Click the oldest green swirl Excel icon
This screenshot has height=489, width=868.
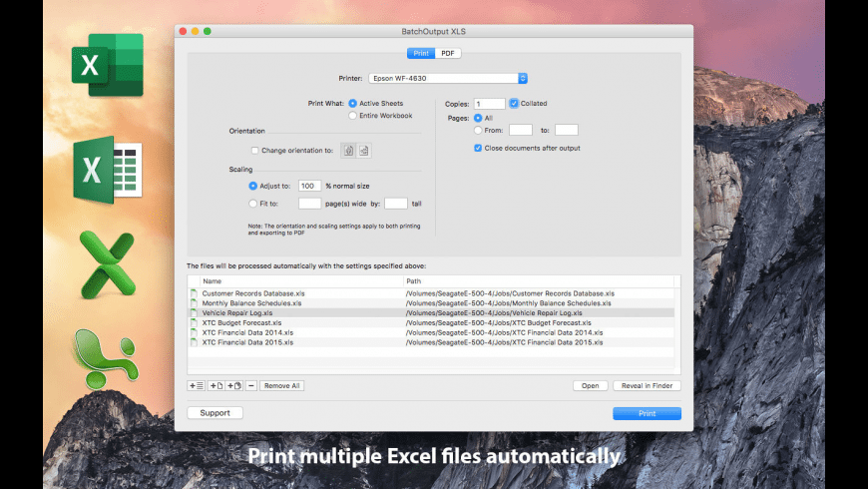tap(105, 358)
